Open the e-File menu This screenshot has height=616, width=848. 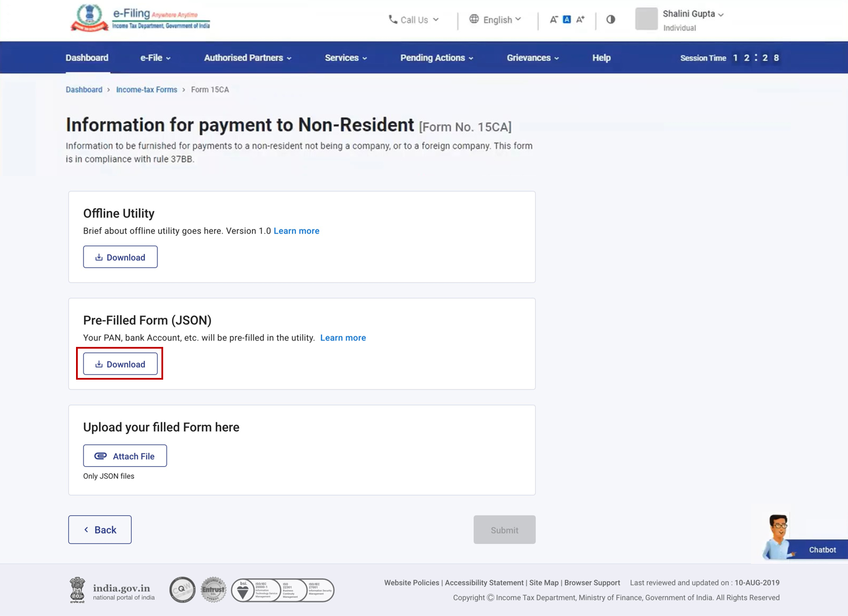tap(155, 58)
